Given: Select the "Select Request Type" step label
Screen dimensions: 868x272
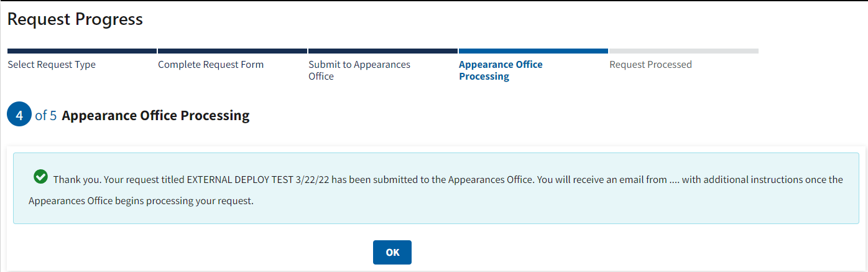Looking at the screenshot, I should 52,65.
